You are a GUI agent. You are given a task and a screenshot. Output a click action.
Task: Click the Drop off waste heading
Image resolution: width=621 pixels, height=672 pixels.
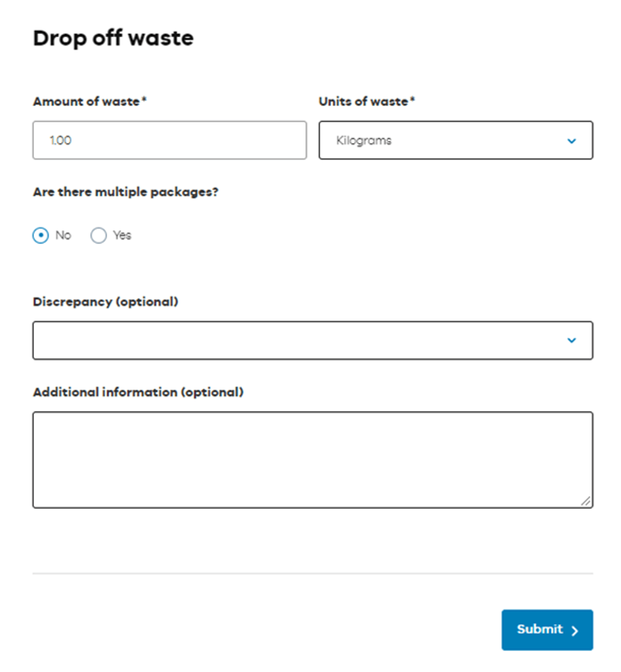[x=113, y=38]
